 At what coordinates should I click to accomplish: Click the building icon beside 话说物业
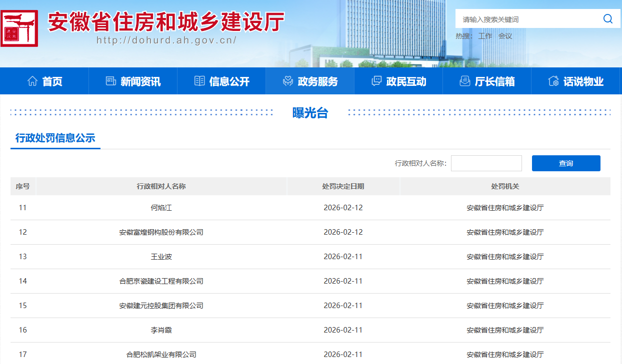coord(553,81)
